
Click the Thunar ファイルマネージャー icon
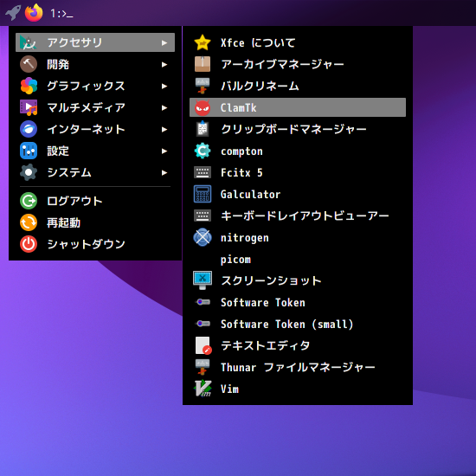[203, 367]
